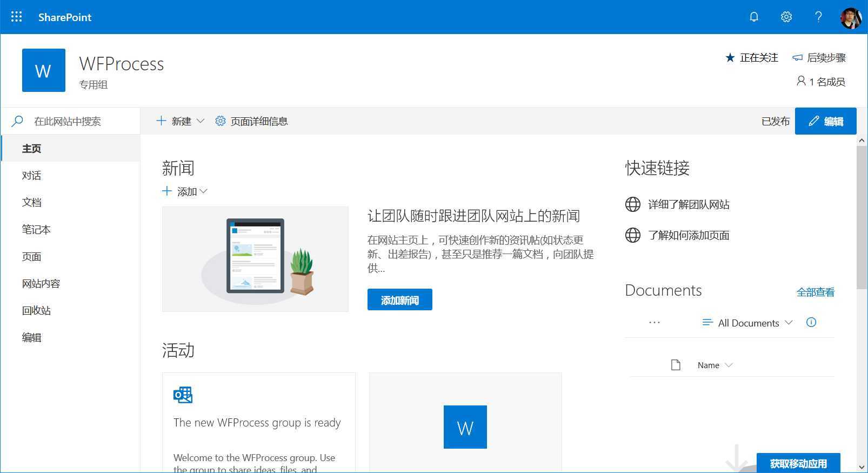Click the Outlook icon in activity card
The height and width of the screenshot is (473, 868).
183,395
